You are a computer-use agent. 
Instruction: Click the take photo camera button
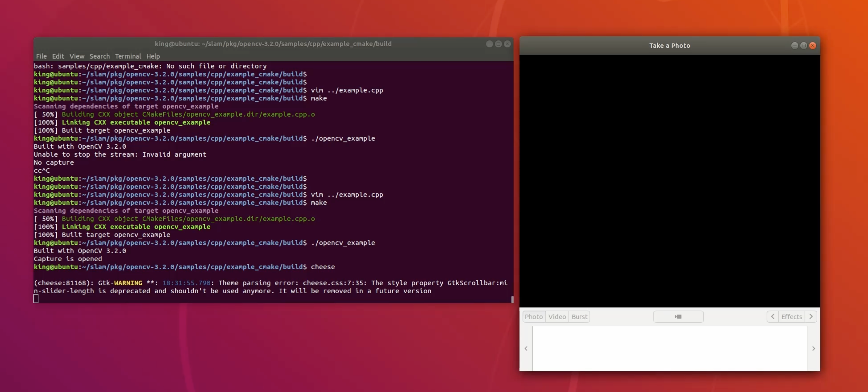point(678,316)
